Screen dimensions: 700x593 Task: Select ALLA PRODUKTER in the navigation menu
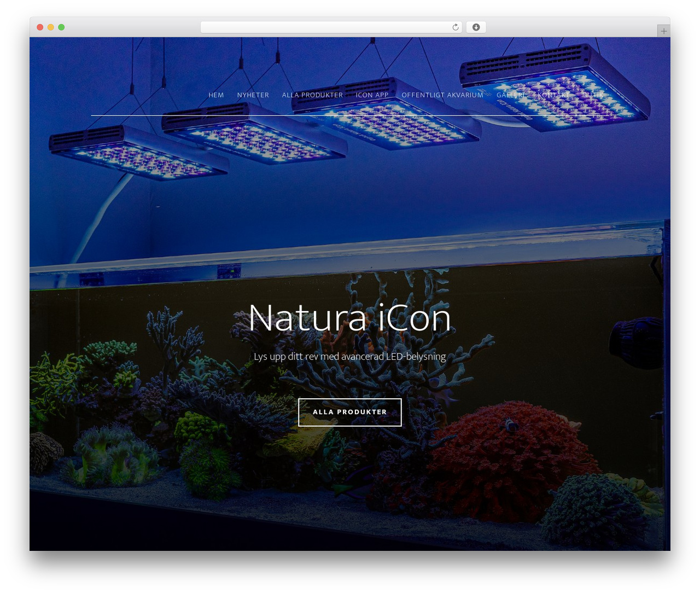click(312, 95)
